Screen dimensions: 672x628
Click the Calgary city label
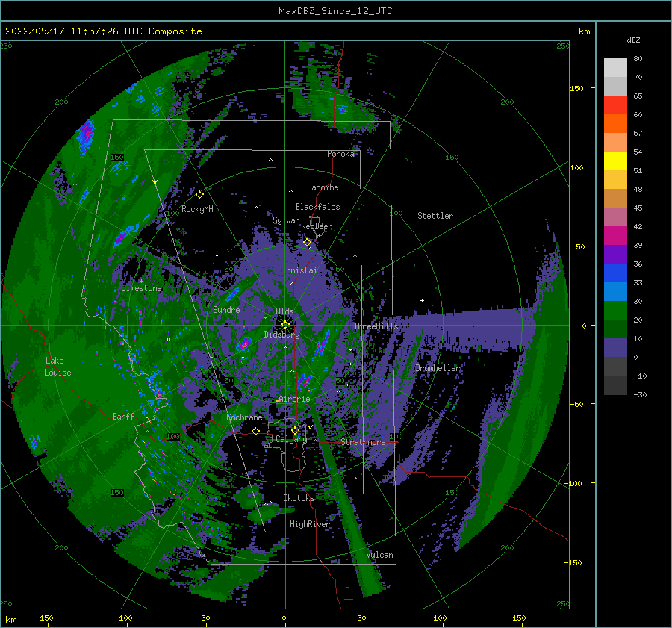(291, 439)
